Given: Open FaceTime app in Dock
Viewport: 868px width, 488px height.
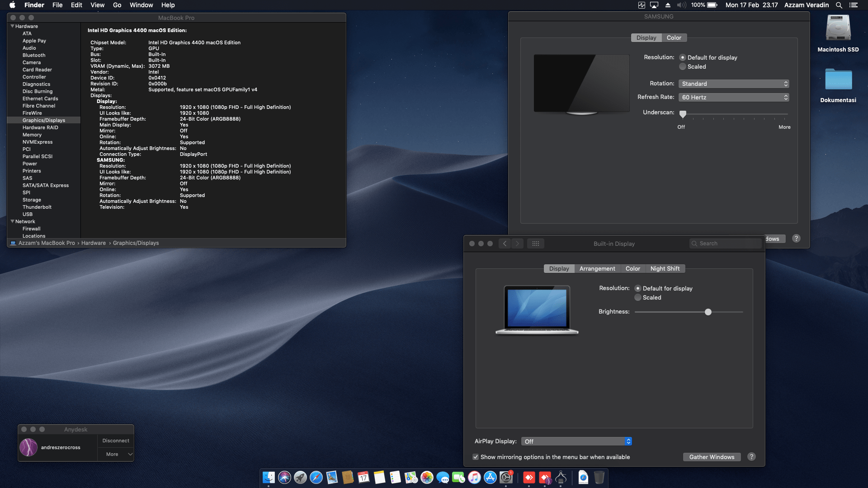Looking at the screenshot, I should 458,477.
